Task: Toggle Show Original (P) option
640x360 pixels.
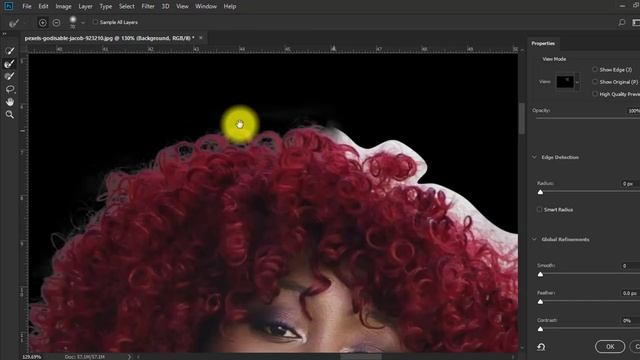Action: (x=595, y=82)
